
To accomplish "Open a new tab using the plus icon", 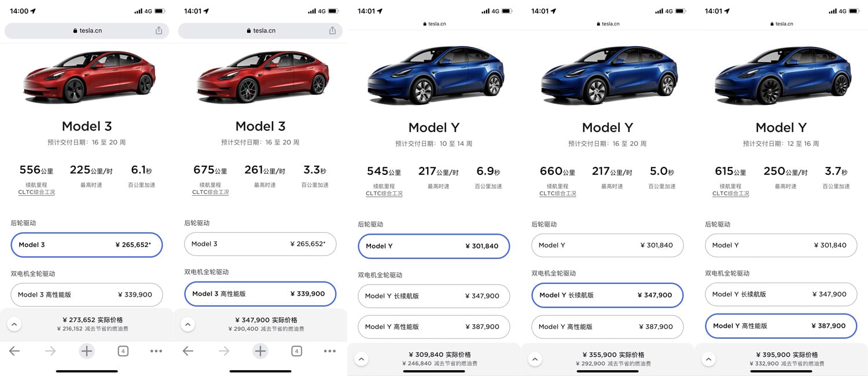I will 87,351.
